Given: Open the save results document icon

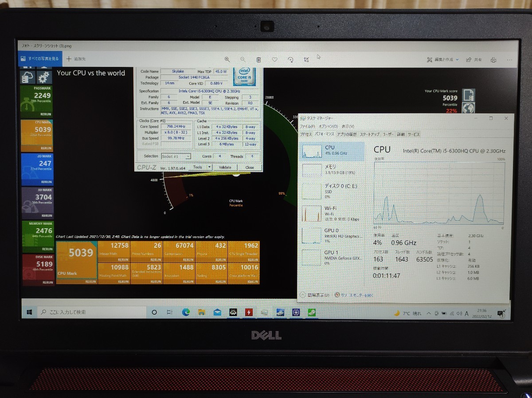Looking at the screenshot, I should point(469,95).
